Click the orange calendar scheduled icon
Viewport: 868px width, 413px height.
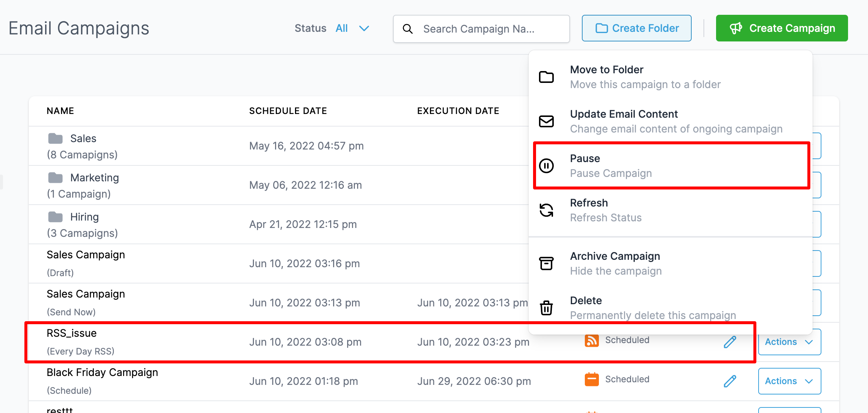pyautogui.click(x=591, y=380)
